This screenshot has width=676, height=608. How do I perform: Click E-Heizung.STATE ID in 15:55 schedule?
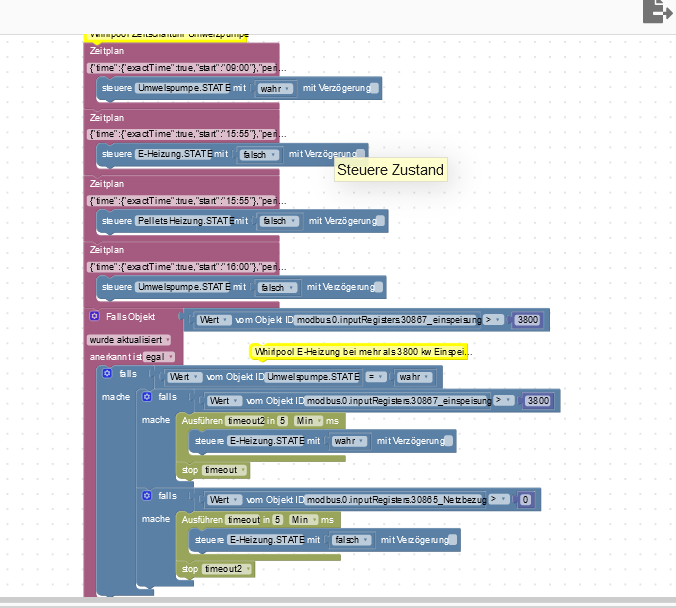click(175, 154)
